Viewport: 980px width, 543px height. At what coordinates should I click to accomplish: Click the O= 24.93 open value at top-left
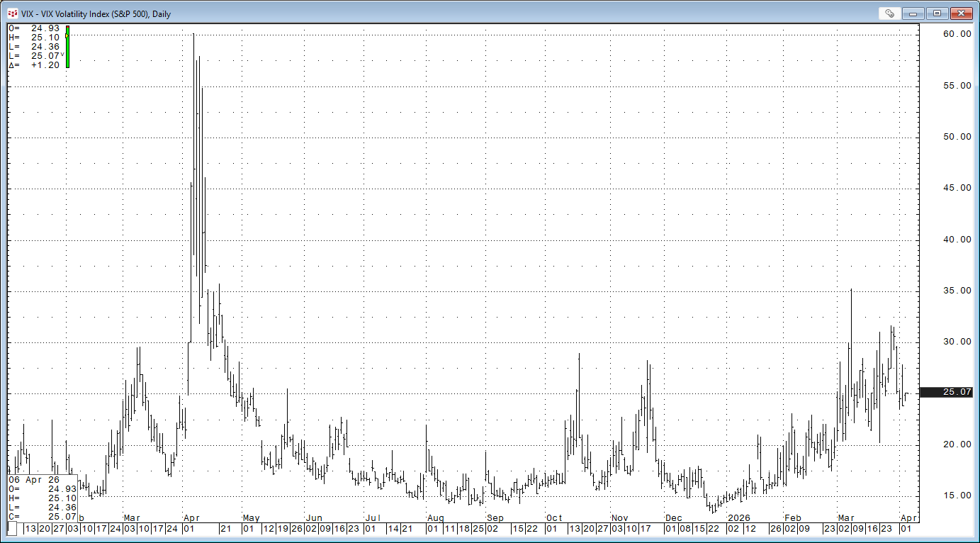(34, 28)
